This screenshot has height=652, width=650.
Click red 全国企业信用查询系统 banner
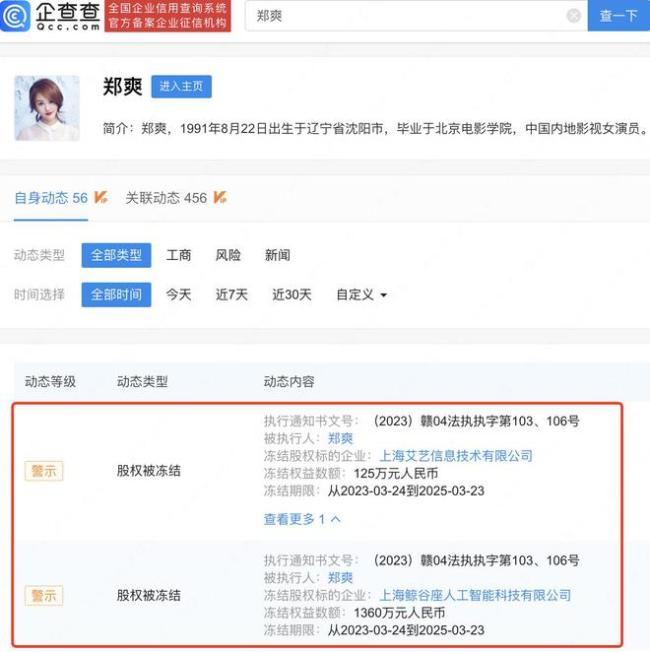pyautogui.click(x=168, y=16)
